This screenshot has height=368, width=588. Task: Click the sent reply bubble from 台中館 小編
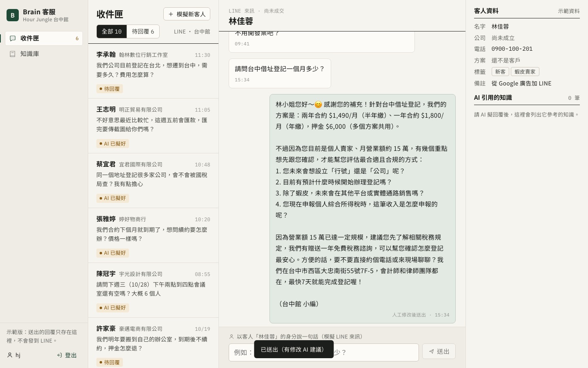(x=363, y=209)
